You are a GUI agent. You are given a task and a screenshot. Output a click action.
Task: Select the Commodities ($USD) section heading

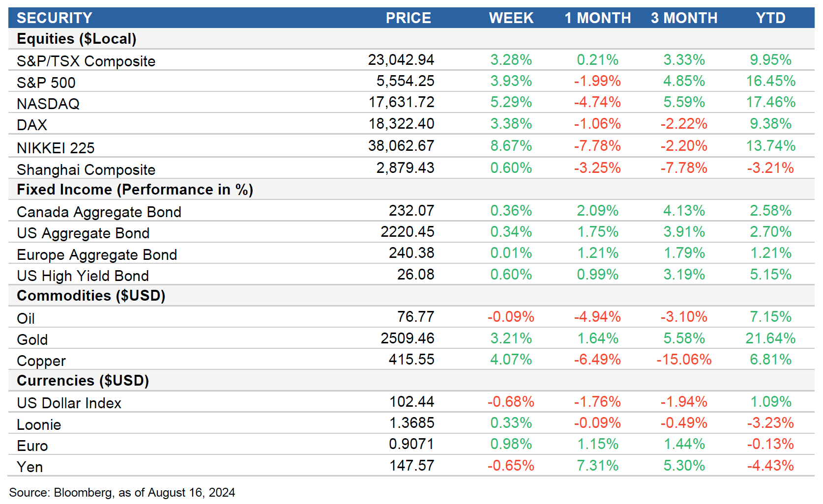coord(91,296)
